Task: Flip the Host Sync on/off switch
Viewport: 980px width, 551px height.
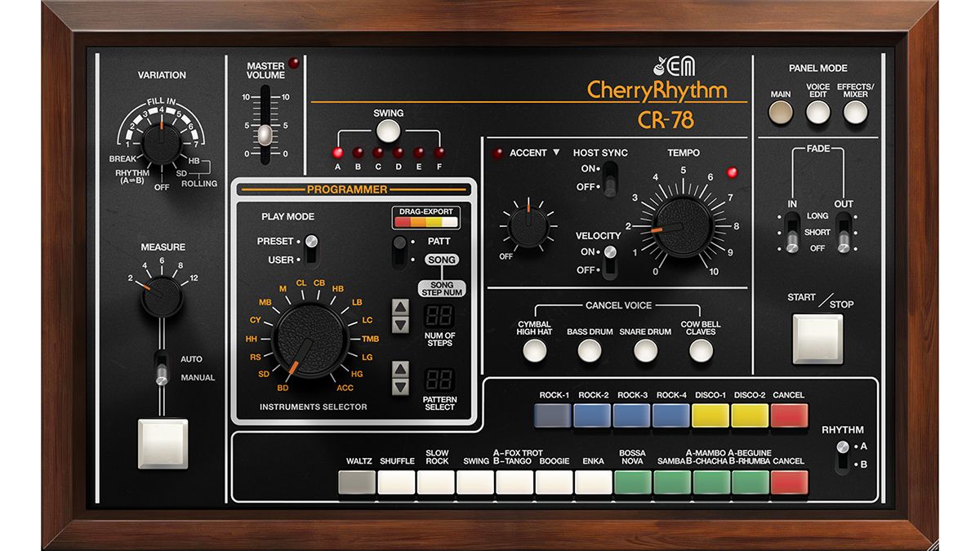Action: pos(610,177)
